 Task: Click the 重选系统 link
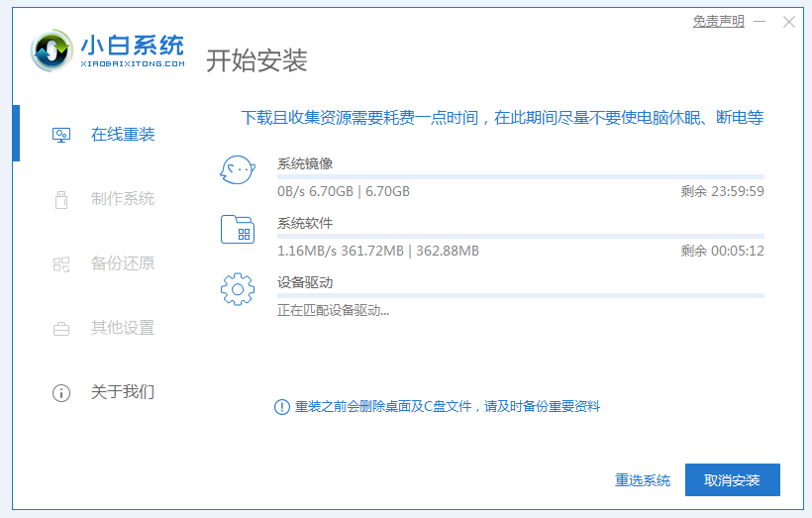[x=642, y=480]
